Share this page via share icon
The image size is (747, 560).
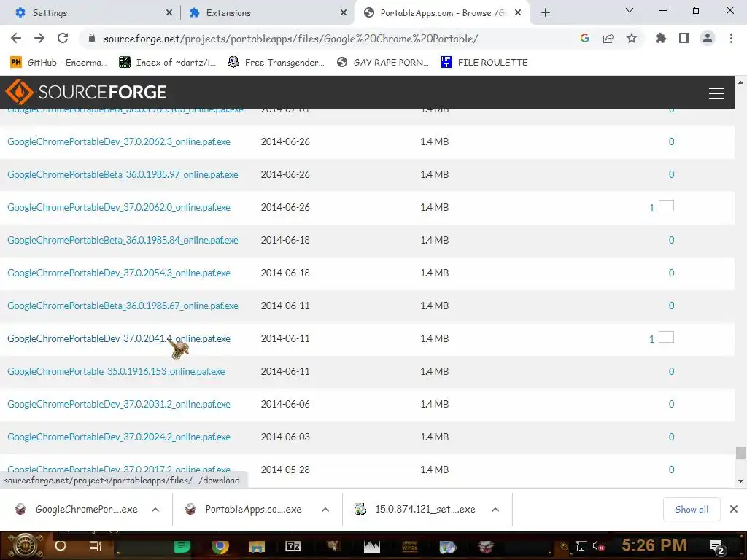(608, 38)
